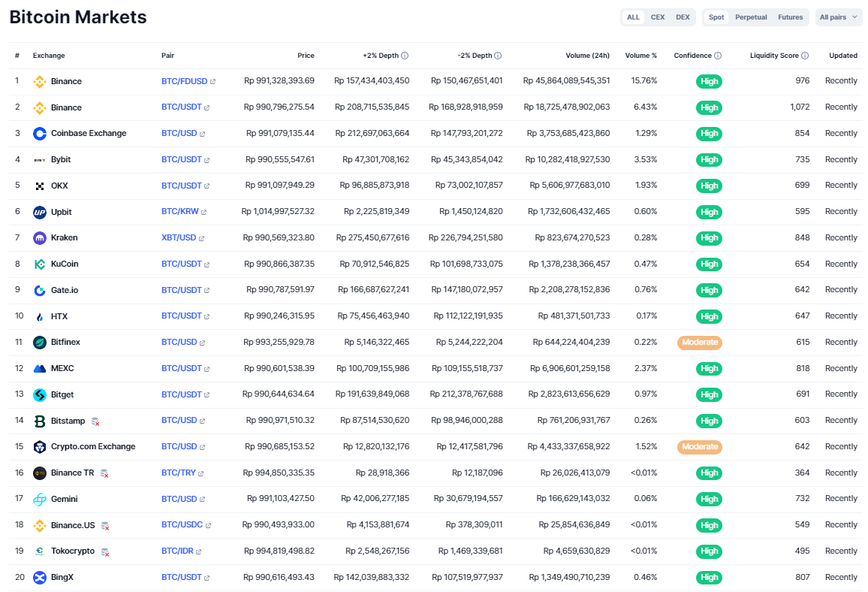
Task: Click the warning icon next to Bitstamp
Action: (95, 422)
